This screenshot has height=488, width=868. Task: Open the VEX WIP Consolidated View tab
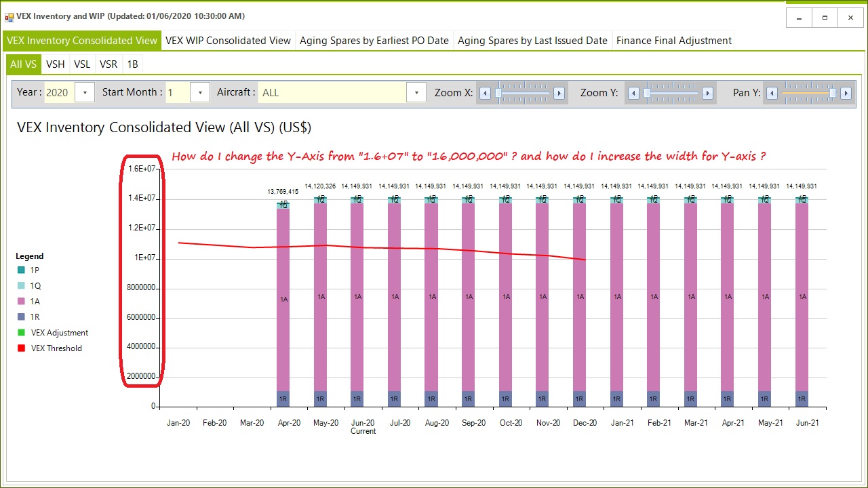click(229, 41)
